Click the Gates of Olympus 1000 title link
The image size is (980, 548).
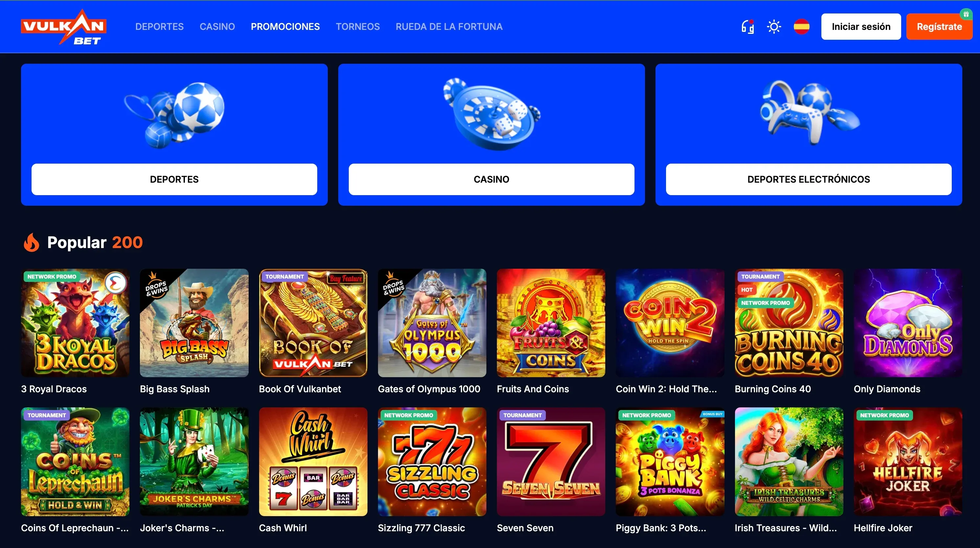pos(429,389)
